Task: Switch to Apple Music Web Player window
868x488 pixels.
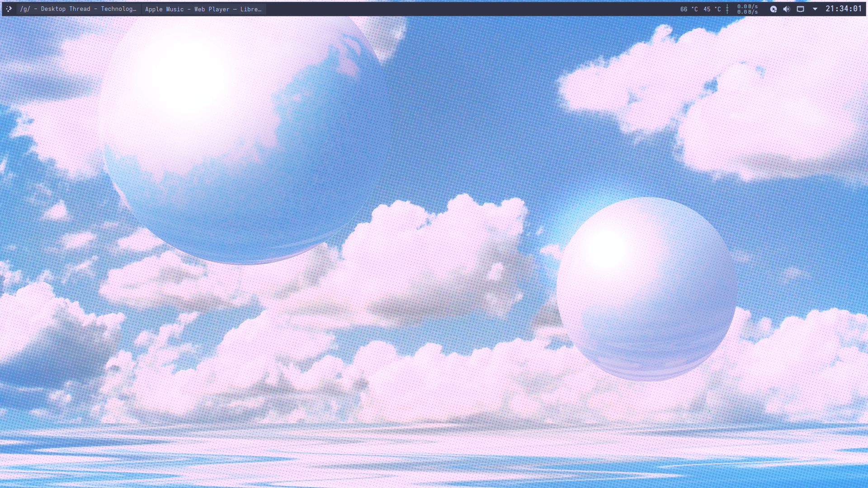Action: tap(203, 9)
